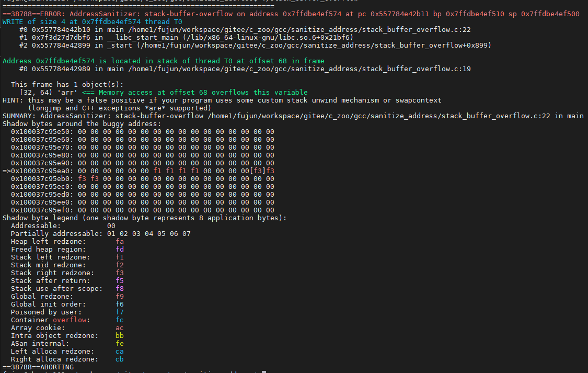Click shadow address 0x100037c95e60
Viewport: 588px width, 373px height.
[x=42, y=140]
